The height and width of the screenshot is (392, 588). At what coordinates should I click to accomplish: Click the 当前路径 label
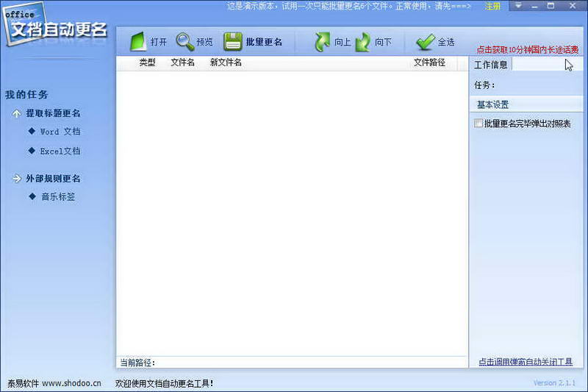[x=137, y=363]
